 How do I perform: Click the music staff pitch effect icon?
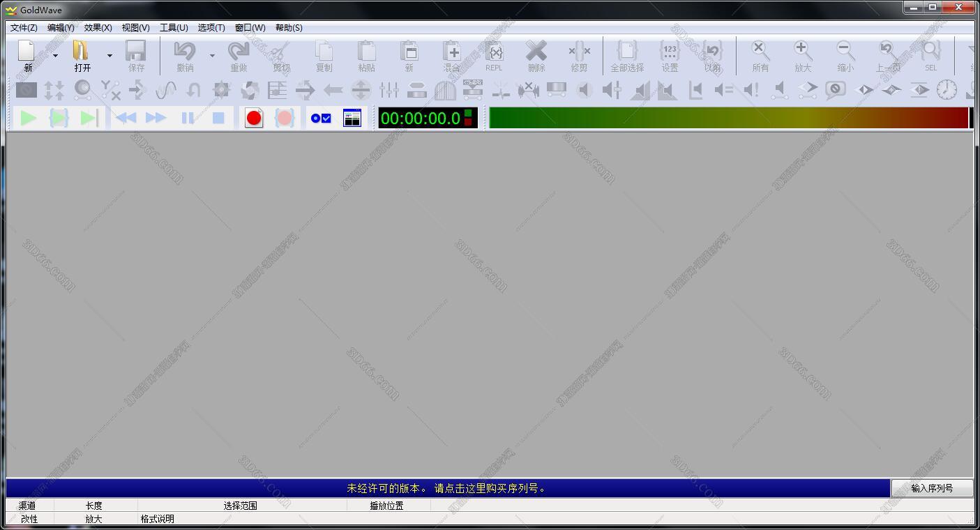tap(278, 90)
